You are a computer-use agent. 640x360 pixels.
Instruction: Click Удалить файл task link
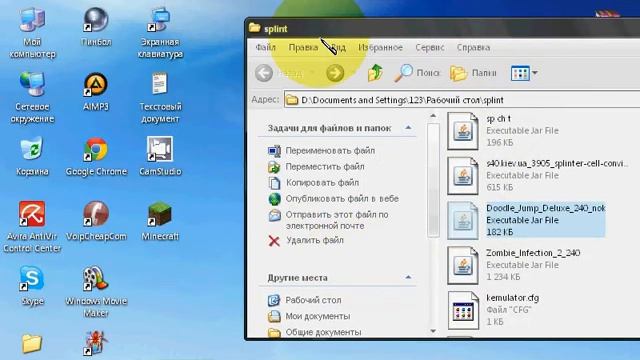click(315, 240)
